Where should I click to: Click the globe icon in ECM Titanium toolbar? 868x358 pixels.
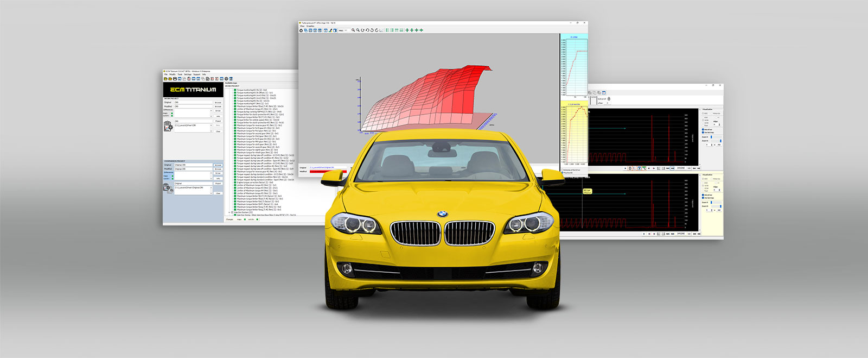click(226, 79)
